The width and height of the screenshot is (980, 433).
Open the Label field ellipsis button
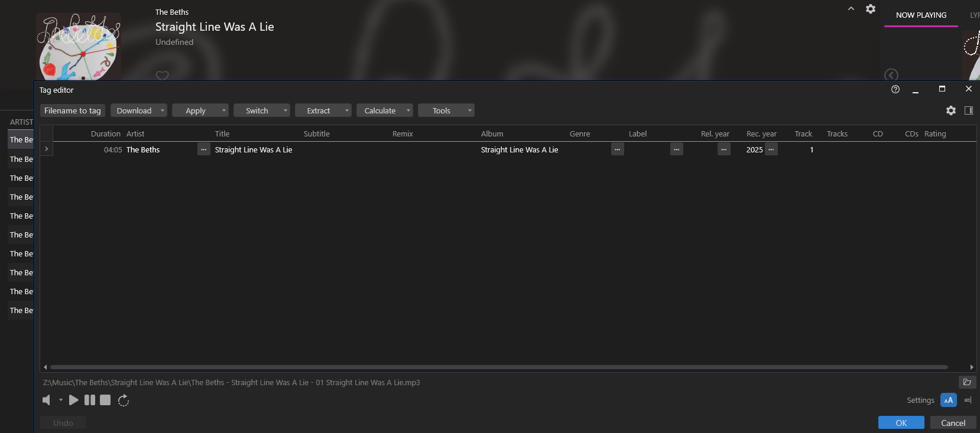pos(677,149)
